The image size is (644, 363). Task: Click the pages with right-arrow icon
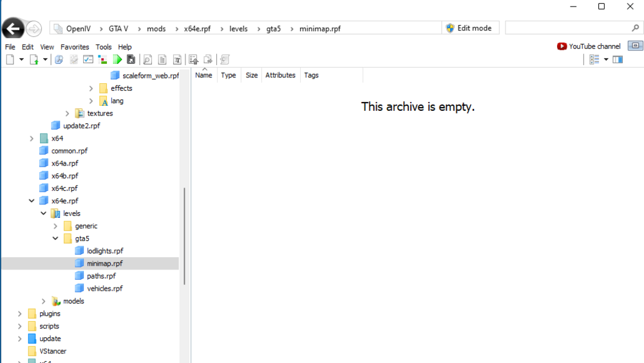(208, 59)
